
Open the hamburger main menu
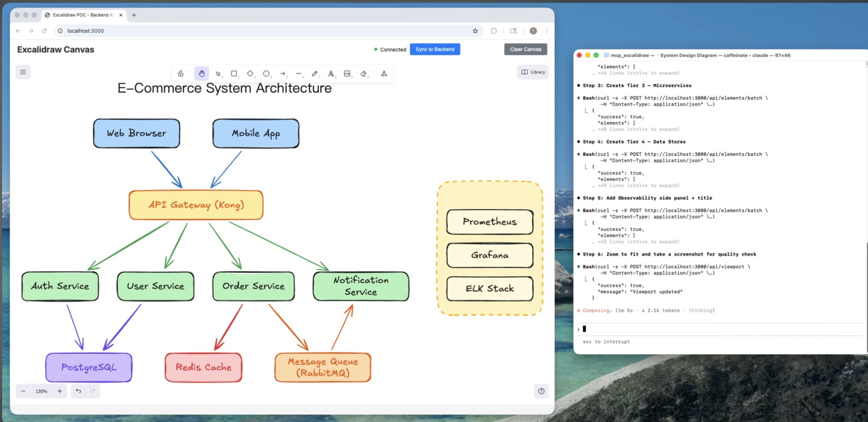pos(23,72)
